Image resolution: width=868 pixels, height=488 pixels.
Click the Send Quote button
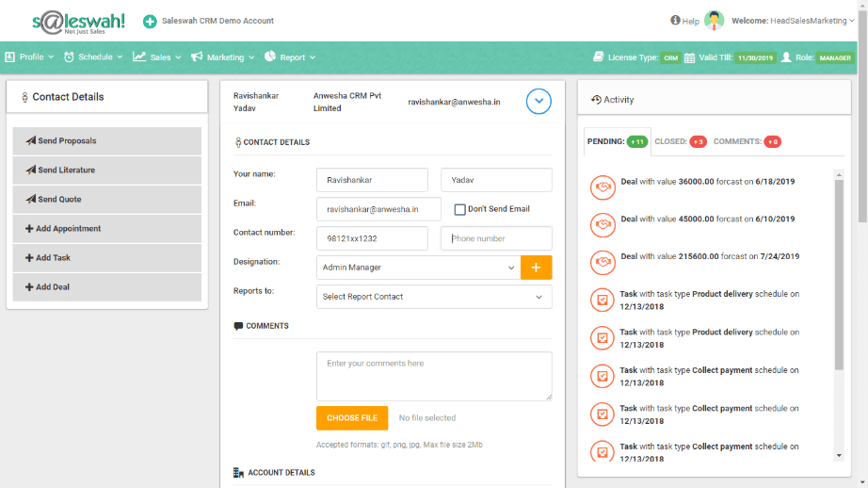pos(106,200)
